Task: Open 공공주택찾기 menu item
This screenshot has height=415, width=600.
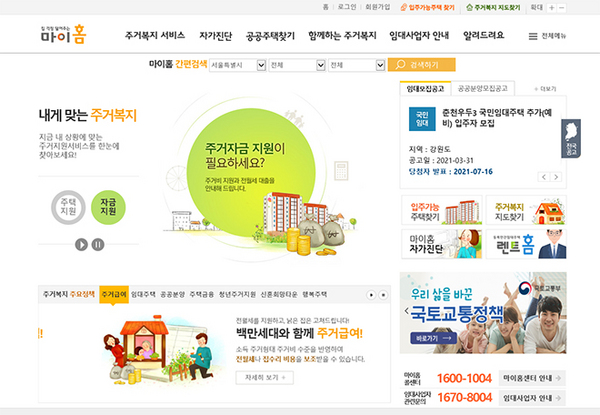Action: pyautogui.click(x=270, y=36)
